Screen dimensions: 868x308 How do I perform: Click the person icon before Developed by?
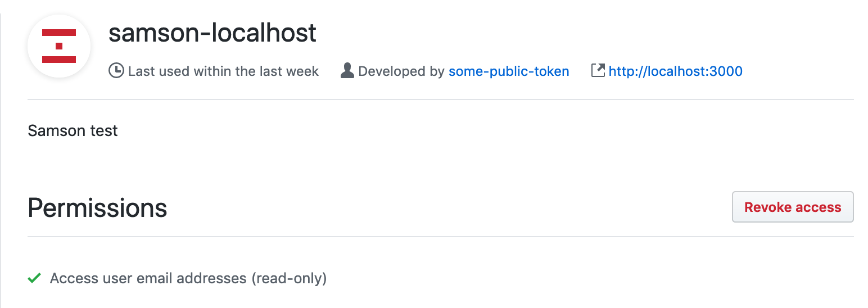coord(347,71)
